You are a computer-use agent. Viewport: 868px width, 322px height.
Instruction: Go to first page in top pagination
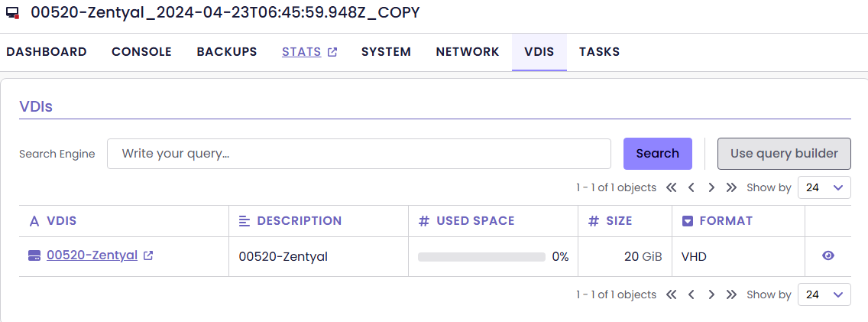672,187
